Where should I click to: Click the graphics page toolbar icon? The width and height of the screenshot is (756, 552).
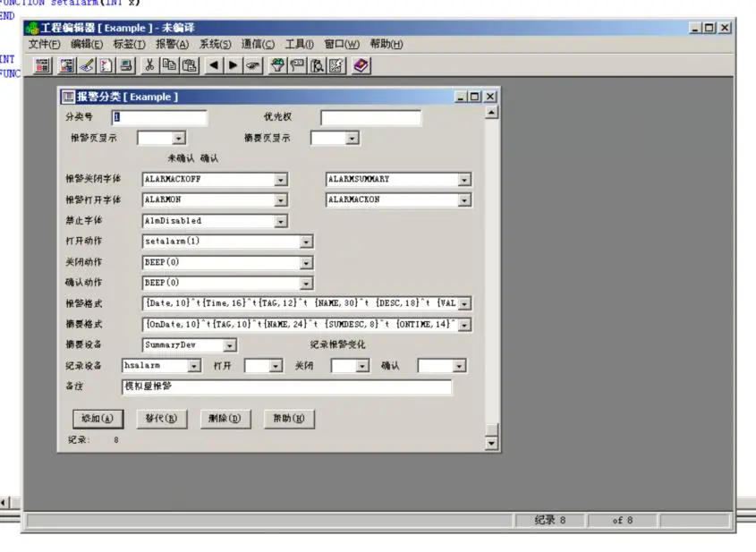66,65
